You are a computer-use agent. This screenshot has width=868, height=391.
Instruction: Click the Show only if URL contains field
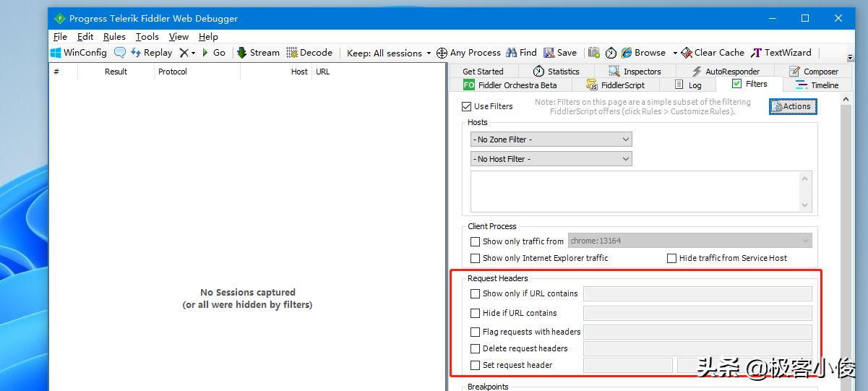(x=697, y=293)
